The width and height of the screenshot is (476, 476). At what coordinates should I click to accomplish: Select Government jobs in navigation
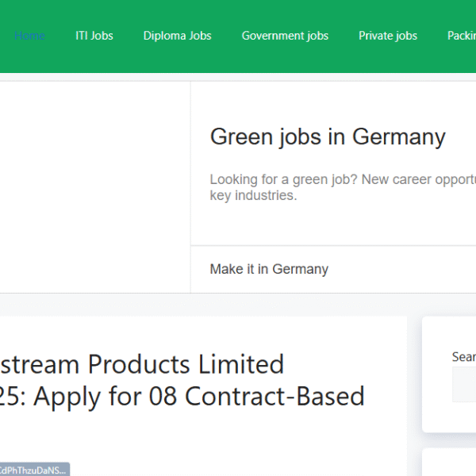(x=285, y=36)
